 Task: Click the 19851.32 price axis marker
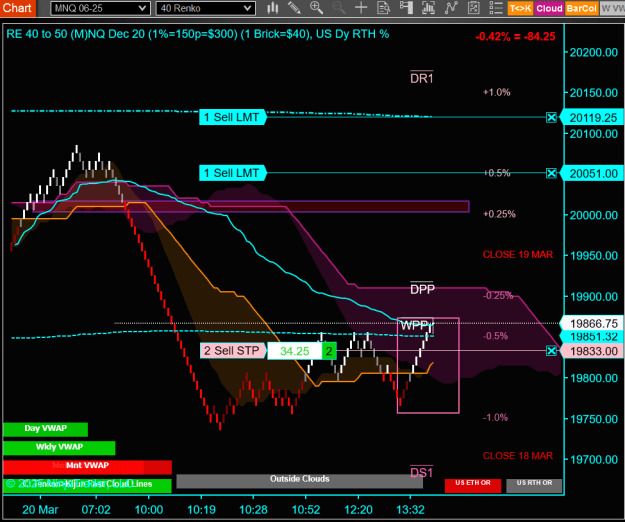click(592, 337)
